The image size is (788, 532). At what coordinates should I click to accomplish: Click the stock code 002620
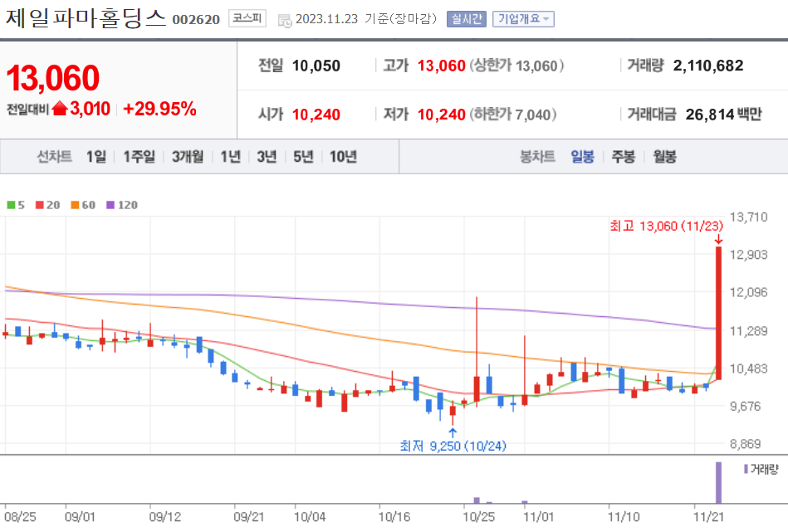coord(196,20)
